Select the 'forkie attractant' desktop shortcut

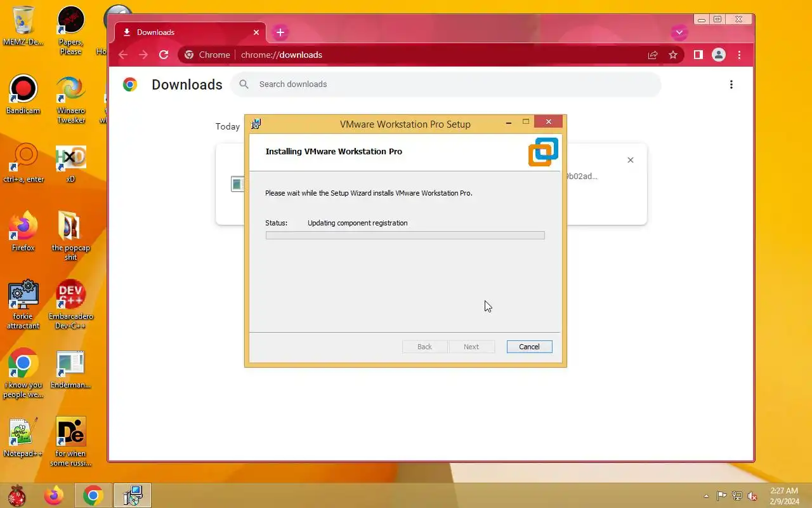tap(23, 305)
